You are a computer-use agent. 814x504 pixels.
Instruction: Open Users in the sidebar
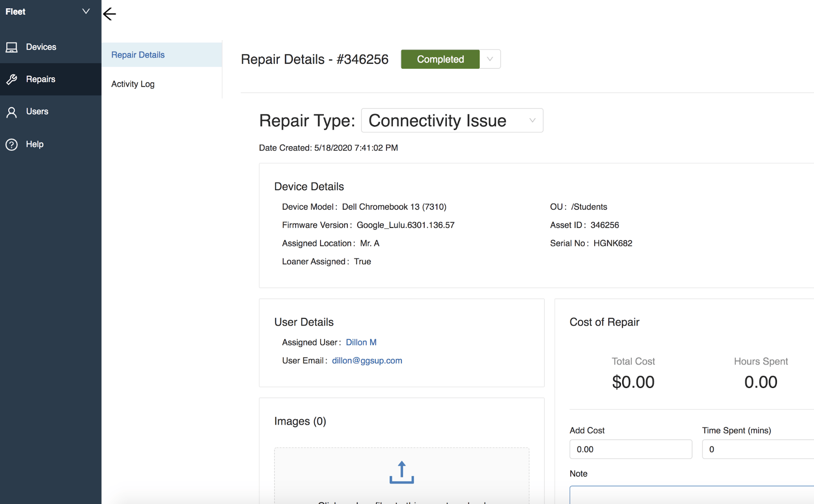50,112
